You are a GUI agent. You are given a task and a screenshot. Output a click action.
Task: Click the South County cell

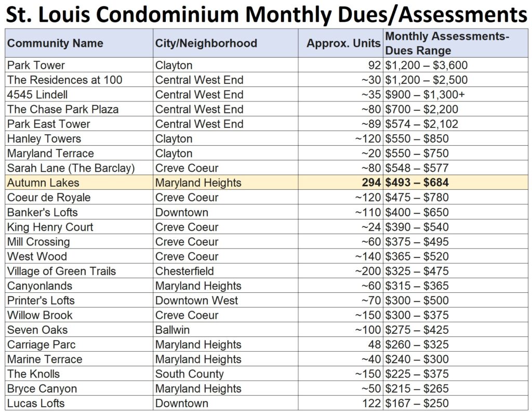coord(190,374)
